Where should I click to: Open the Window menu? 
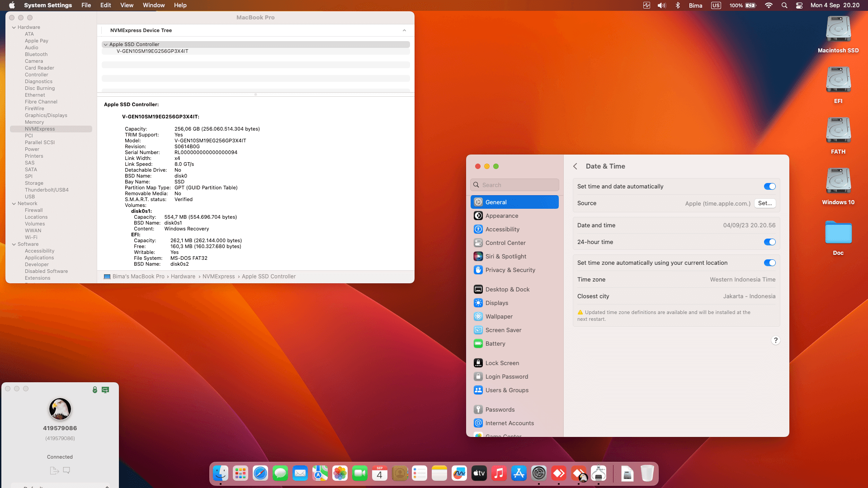tap(154, 5)
